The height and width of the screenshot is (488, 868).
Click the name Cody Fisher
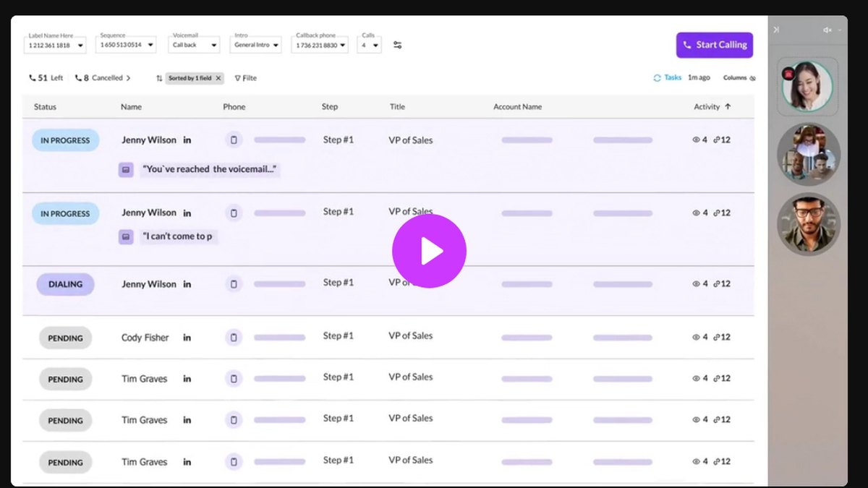point(145,338)
